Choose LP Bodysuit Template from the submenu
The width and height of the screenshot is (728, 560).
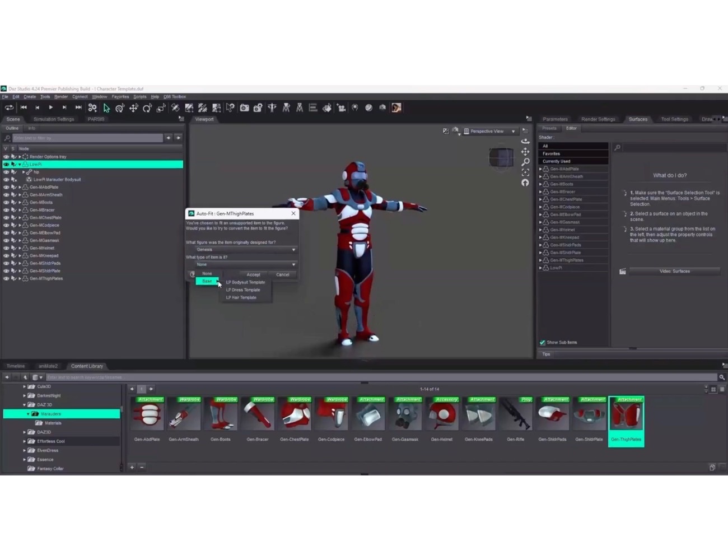pos(245,282)
